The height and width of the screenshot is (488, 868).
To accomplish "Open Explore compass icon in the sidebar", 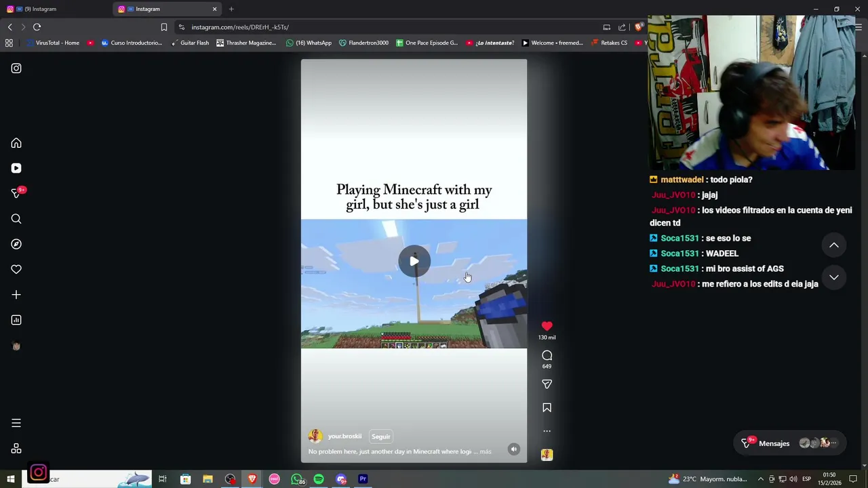I will click(x=16, y=244).
